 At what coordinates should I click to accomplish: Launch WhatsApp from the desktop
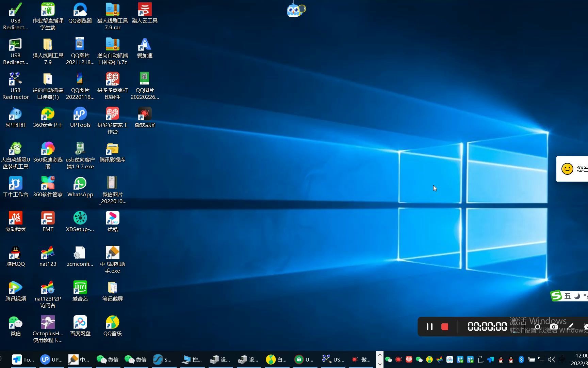pos(80,187)
